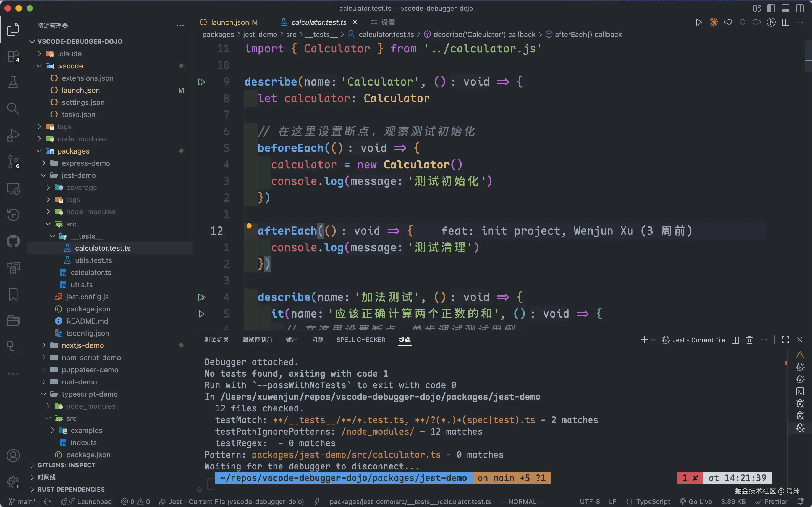Open the Source Control view icon

[13, 162]
